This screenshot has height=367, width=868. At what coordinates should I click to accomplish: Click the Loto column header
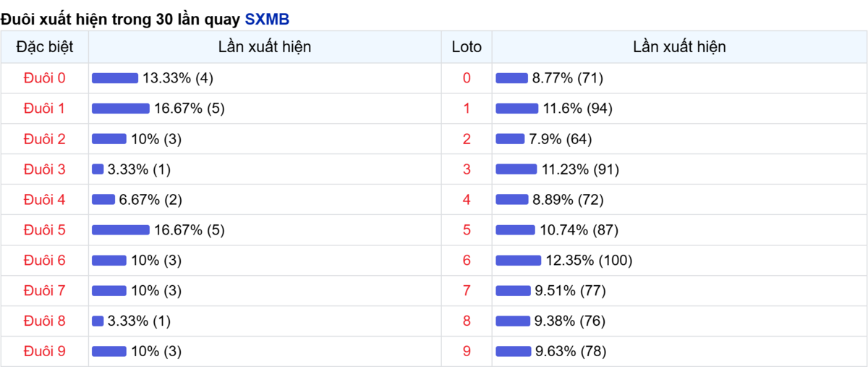pos(467,47)
